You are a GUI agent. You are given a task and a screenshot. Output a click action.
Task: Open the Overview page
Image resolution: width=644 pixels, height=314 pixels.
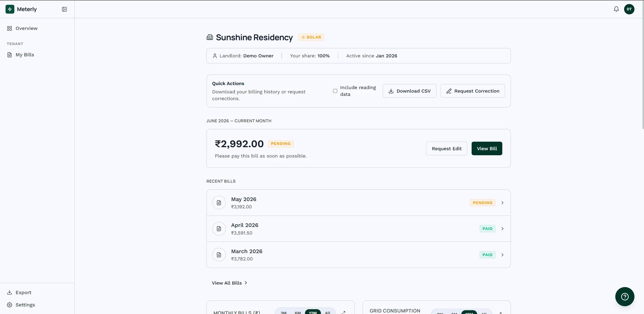click(x=37, y=28)
